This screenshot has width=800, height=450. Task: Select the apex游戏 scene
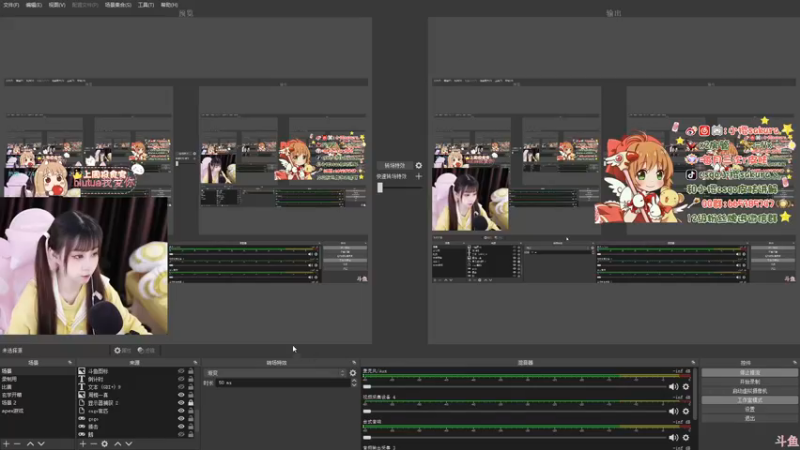point(37,411)
